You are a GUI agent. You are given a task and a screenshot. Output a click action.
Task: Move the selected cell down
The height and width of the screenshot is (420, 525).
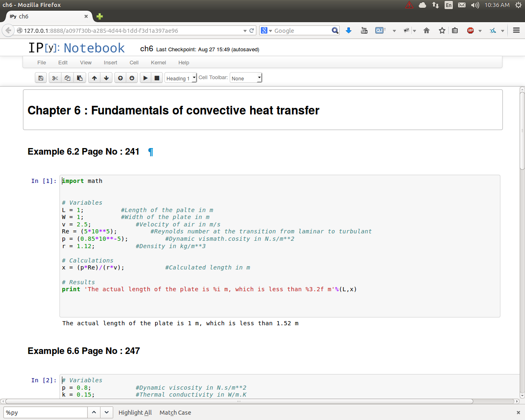click(106, 78)
